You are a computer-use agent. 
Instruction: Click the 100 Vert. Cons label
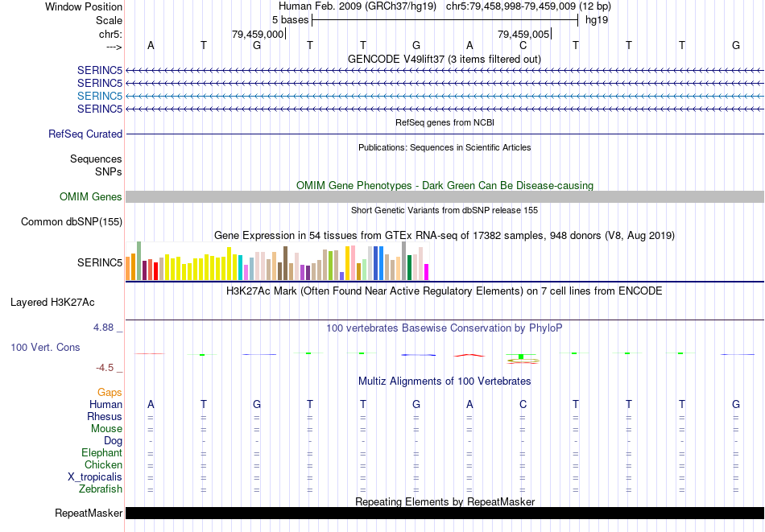(x=45, y=347)
